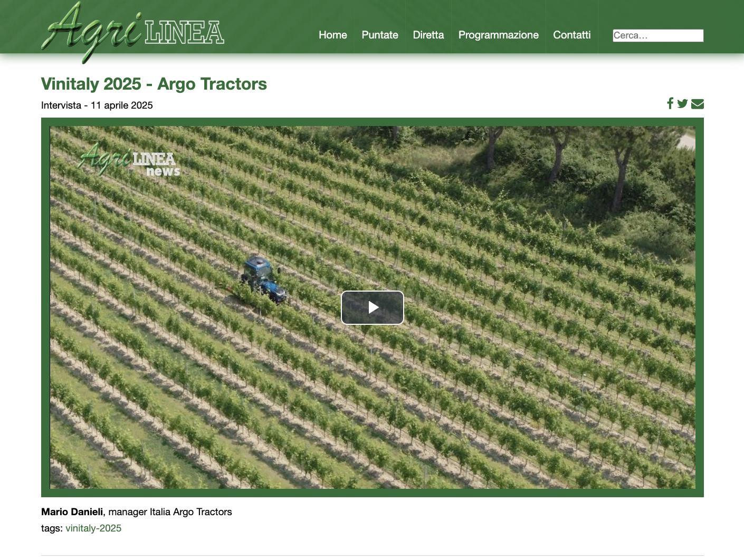Screen dimensions: 744x560
Task: Open the Diretta live section
Action: pyautogui.click(x=428, y=35)
